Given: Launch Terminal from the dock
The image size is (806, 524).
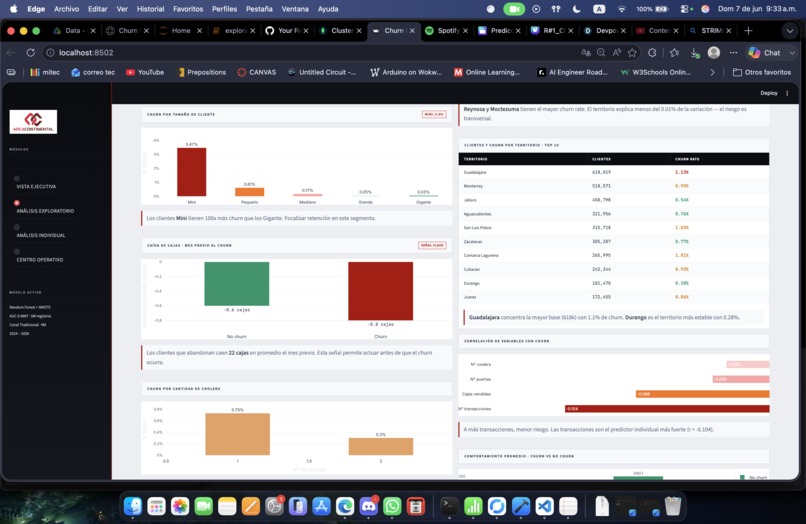Looking at the screenshot, I should pyautogui.click(x=449, y=507).
